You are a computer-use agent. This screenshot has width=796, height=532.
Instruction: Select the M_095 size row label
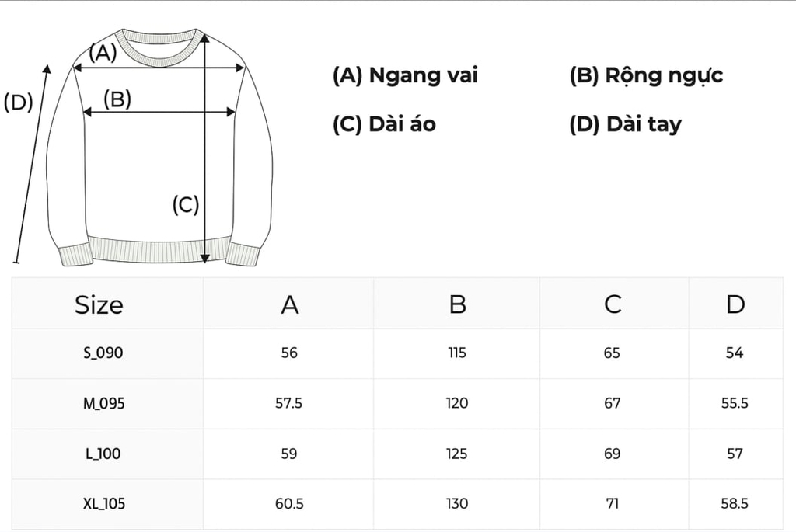coord(104,404)
